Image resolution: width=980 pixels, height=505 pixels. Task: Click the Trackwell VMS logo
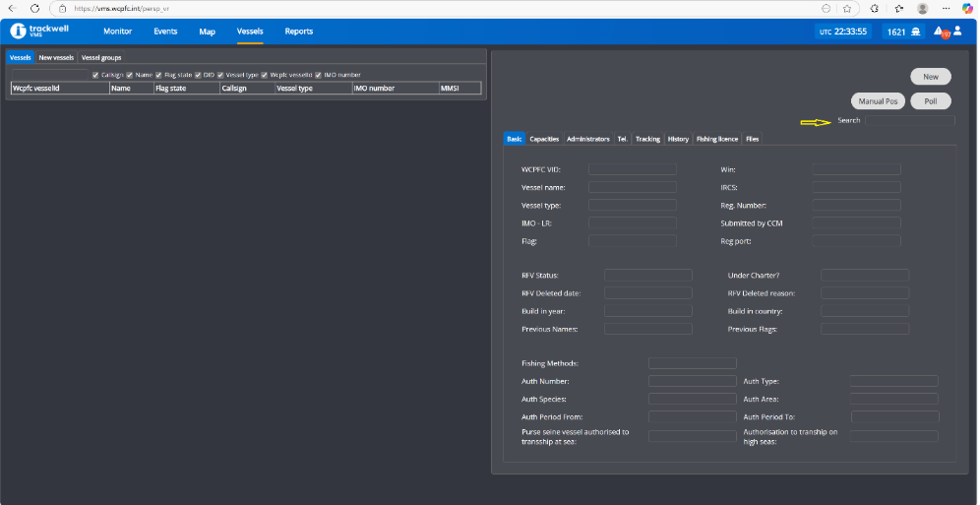click(x=39, y=32)
